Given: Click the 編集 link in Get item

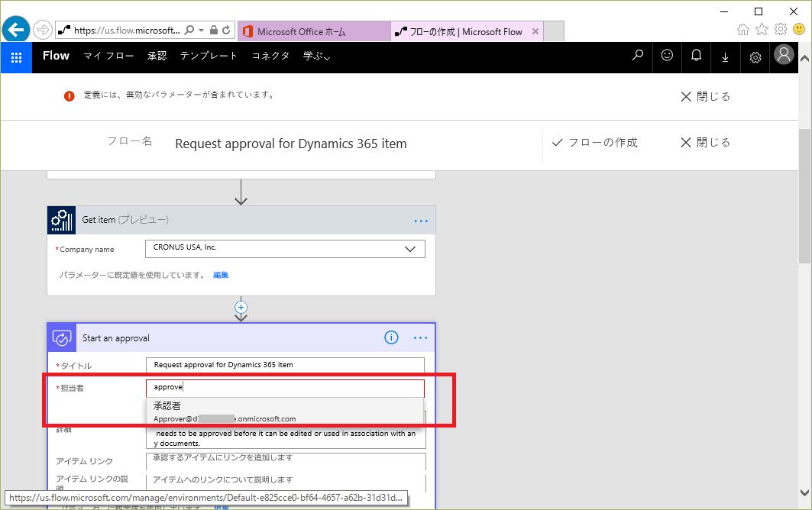Looking at the screenshot, I should tap(221, 275).
